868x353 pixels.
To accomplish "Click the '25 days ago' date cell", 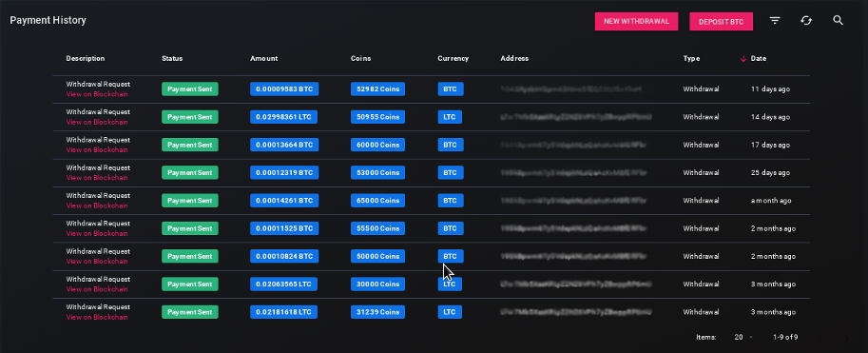I will click(770, 173).
